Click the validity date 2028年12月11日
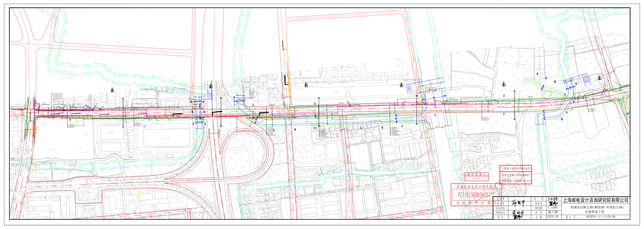This screenshot has height=229, width=644. click(x=522, y=181)
